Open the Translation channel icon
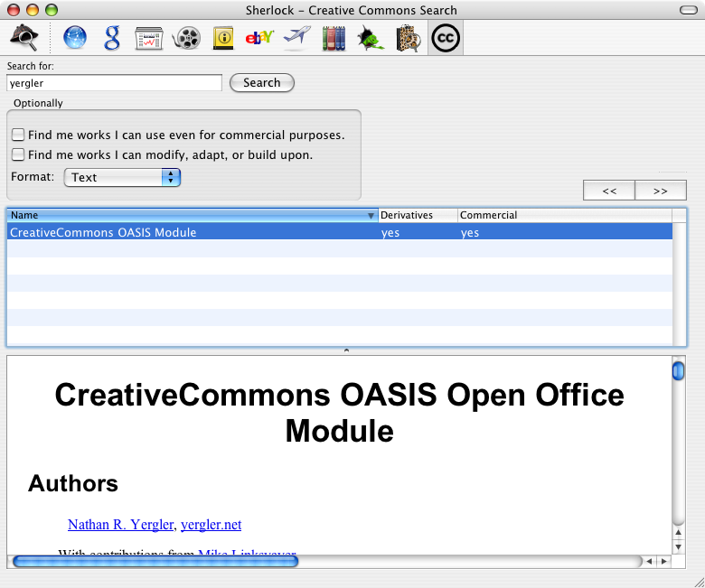Image resolution: width=705 pixels, height=588 pixels. click(371, 38)
